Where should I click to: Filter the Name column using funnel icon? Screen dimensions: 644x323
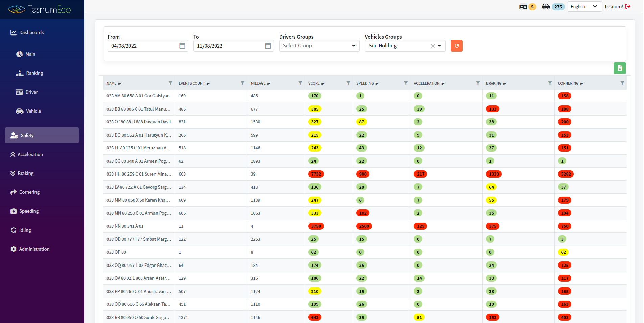pos(170,83)
